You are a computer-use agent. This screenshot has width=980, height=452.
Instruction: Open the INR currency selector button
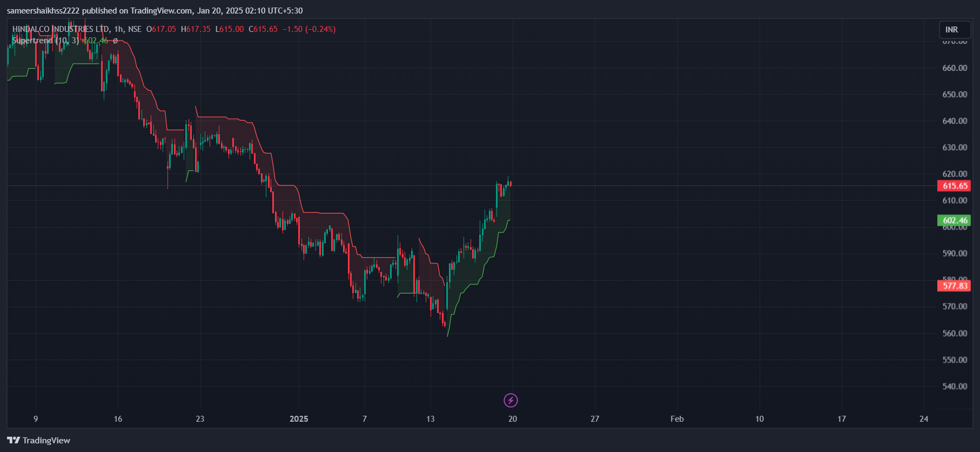click(955, 30)
